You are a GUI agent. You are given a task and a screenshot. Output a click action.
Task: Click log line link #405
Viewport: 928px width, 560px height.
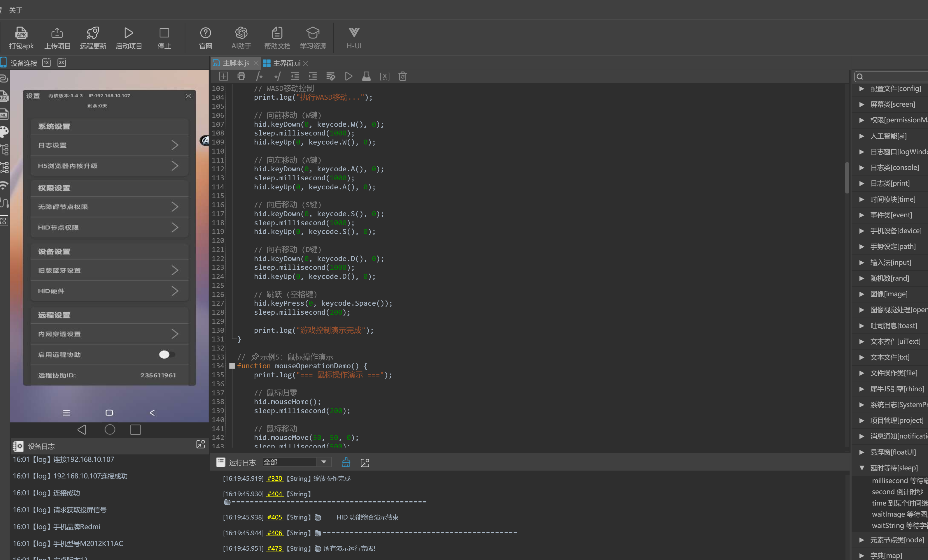coord(274,517)
